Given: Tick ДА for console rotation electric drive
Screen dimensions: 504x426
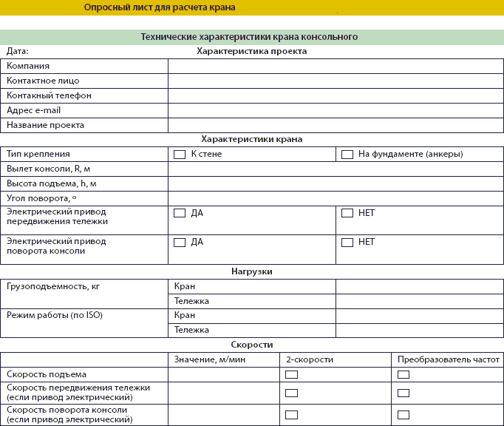Looking at the screenshot, I should 180,243.
